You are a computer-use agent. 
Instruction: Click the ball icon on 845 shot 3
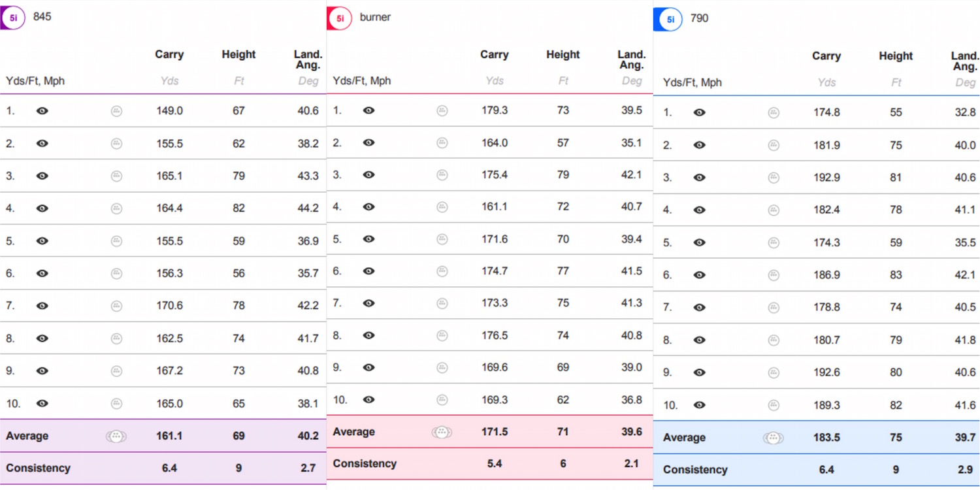point(116,176)
